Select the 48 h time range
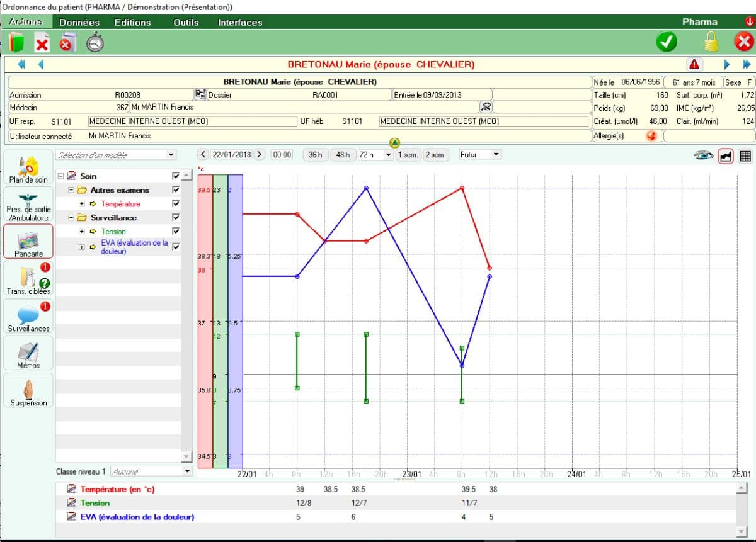 point(343,155)
